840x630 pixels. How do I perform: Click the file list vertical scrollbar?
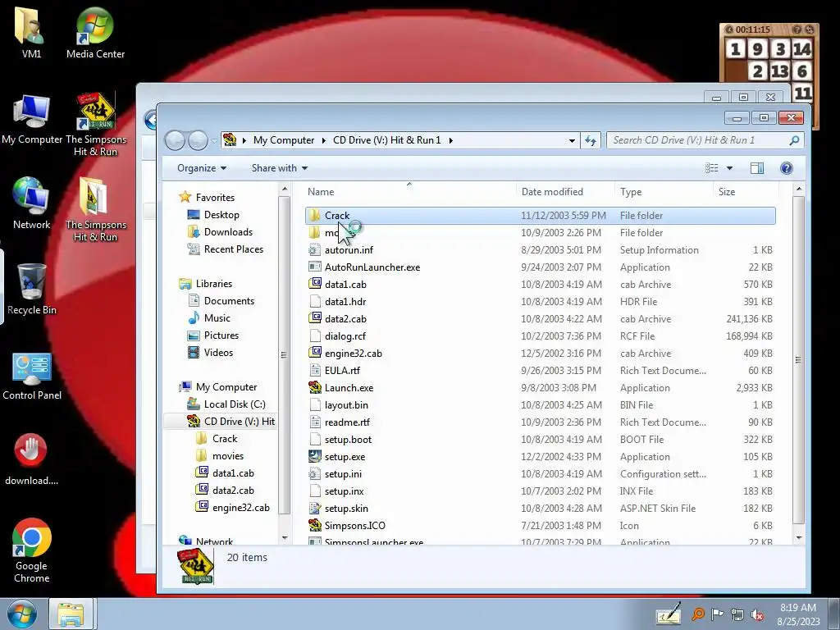[798, 359]
